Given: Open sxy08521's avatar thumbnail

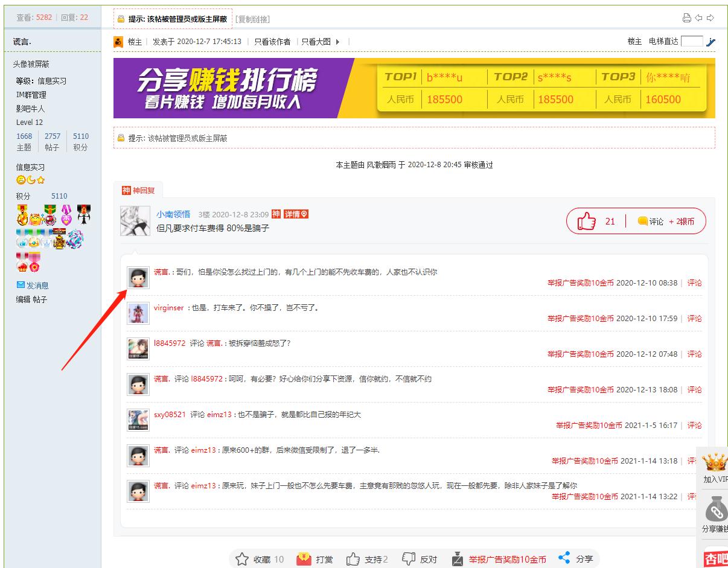Looking at the screenshot, I should coord(138,420).
